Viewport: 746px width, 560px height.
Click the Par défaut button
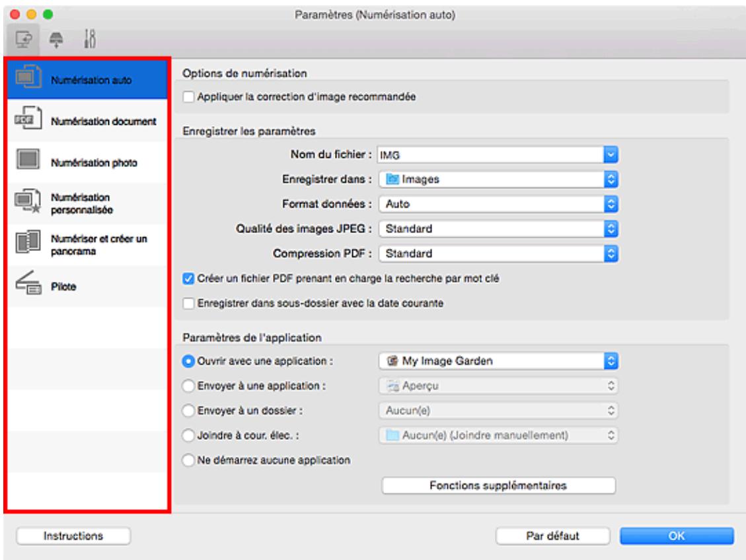coord(552,536)
